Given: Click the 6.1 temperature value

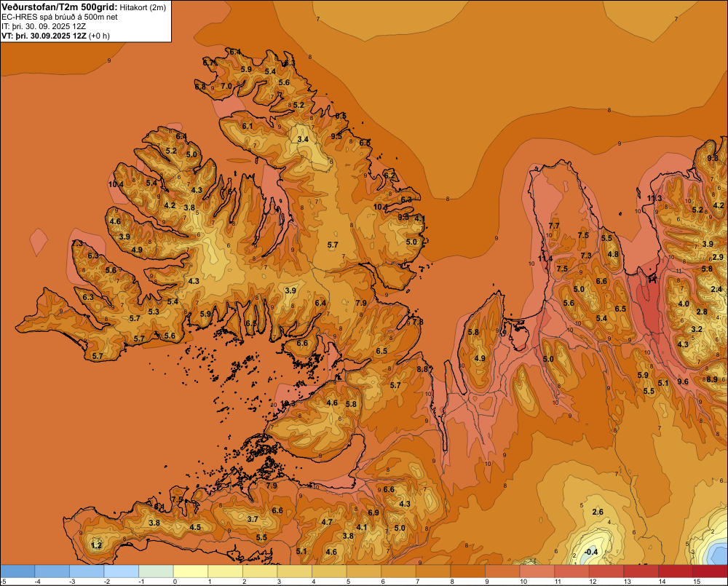Looking at the screenshot, I should click(x=248, y=126).
